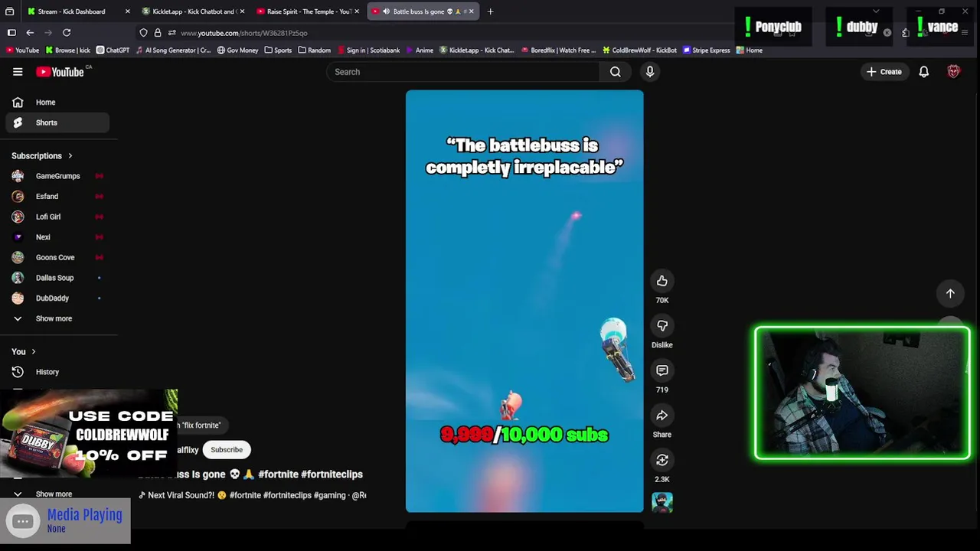980x551 pixels.
Task: Click the Create button
Action: click(x=884, y=72)
